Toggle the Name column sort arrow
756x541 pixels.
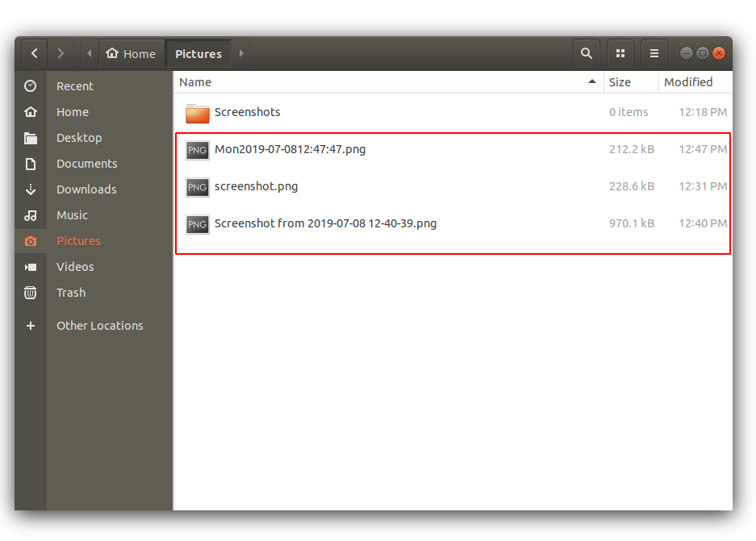[592, 82]
